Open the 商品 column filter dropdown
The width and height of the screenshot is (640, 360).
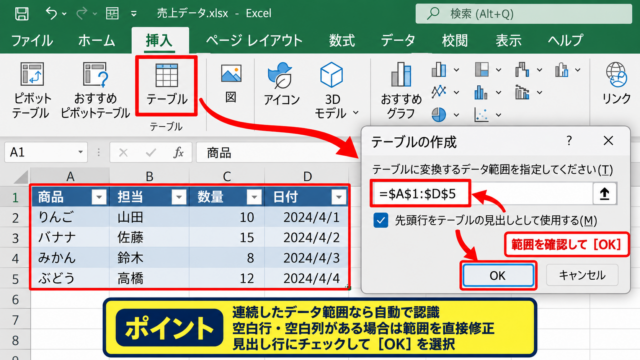pyautogui.click(x=99, y=197)
